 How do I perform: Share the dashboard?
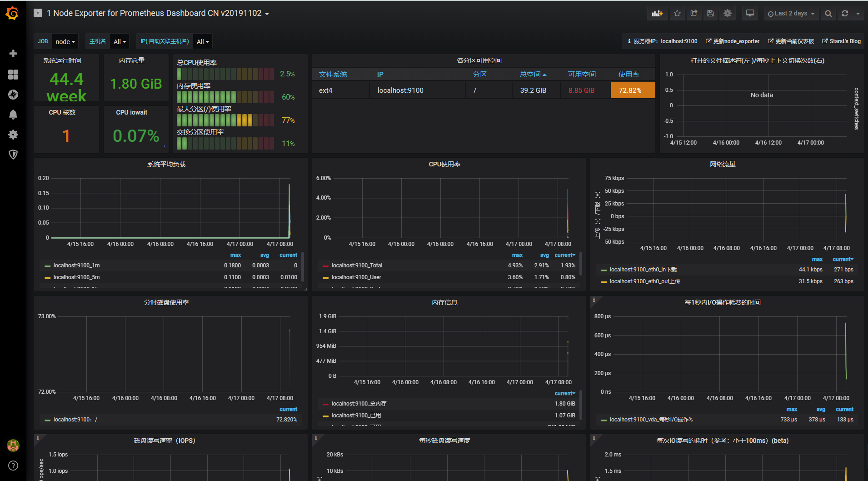694,13
